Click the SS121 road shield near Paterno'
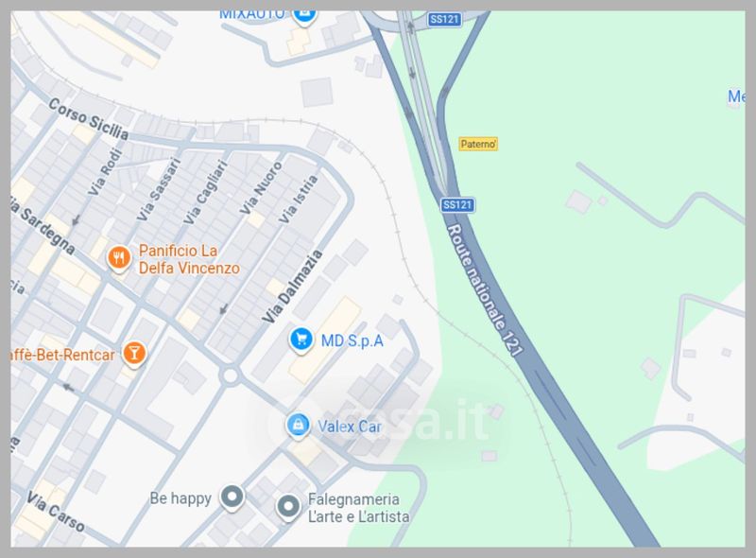The height and width of the screenshot is (558, 756). tap(457, 204)
